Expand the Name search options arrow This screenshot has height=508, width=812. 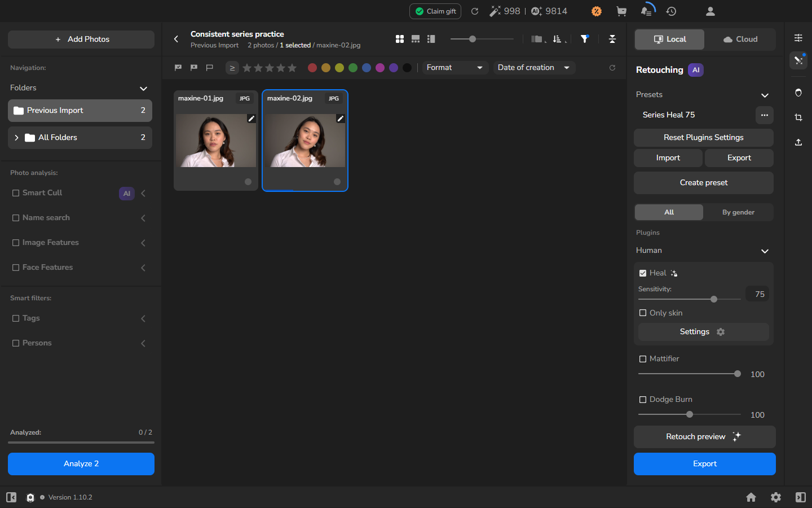pos(143,218)
